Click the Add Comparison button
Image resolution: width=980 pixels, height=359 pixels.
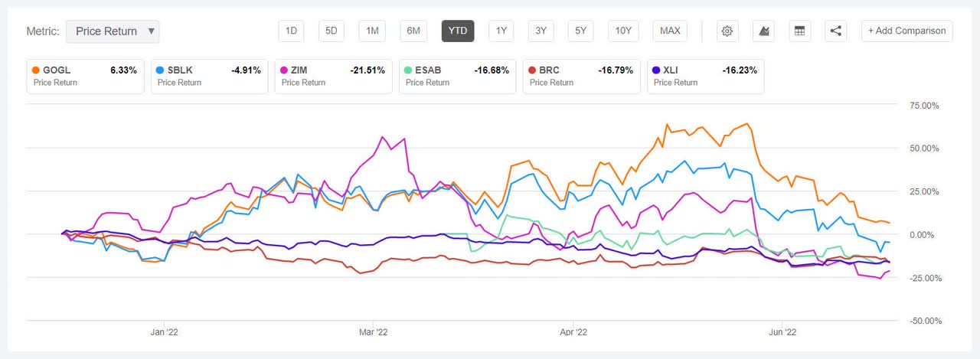pyautogui.click(x=906, y=31)
